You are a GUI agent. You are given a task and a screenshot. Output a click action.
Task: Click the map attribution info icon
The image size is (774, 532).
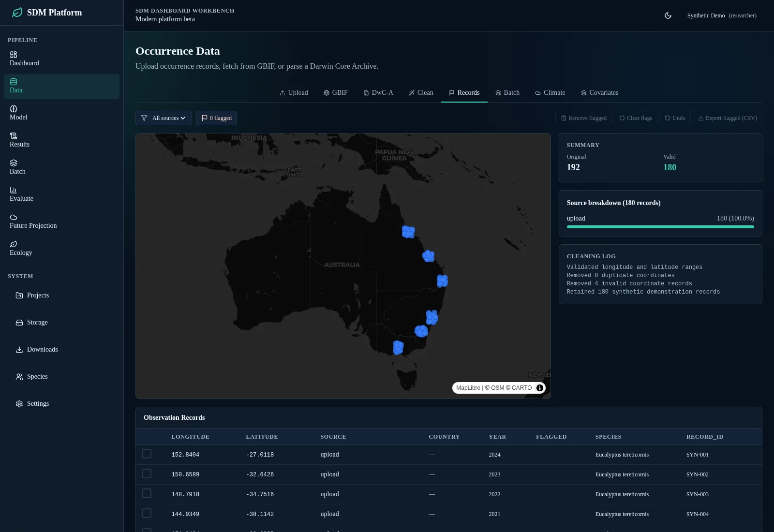pyautogui.click(x=540, y=388)
